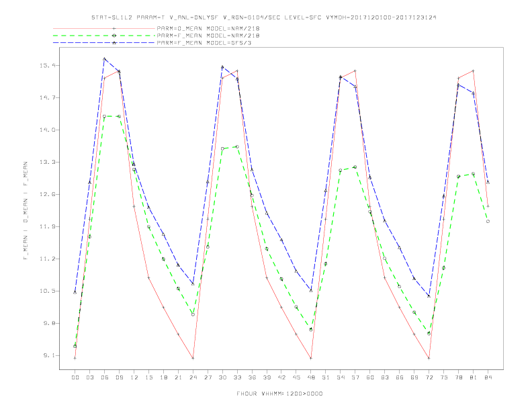Screen dimensions: 532x411
Task: Click x-axis title FHOUR VHHMM: 1200>0000
Action: [x=279, y=394]
